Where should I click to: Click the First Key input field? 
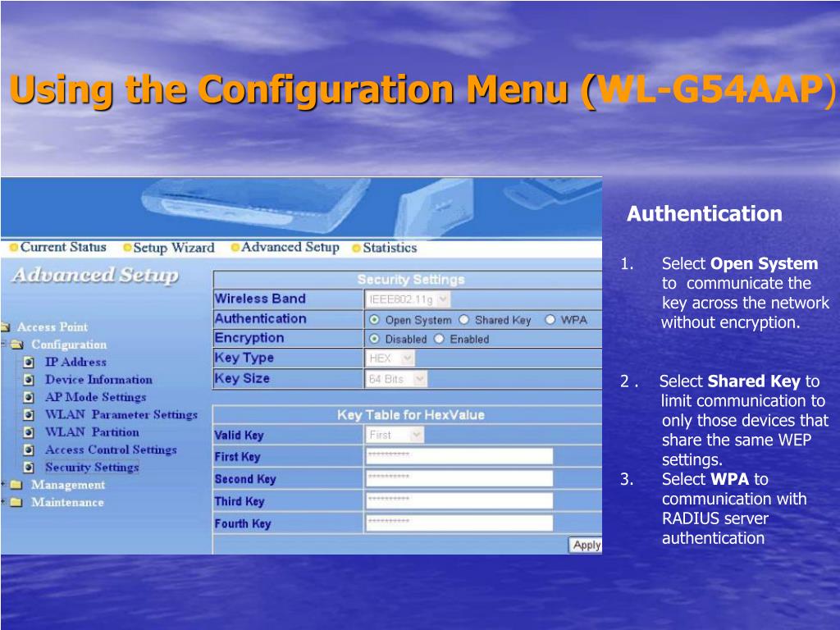point(459,456)
